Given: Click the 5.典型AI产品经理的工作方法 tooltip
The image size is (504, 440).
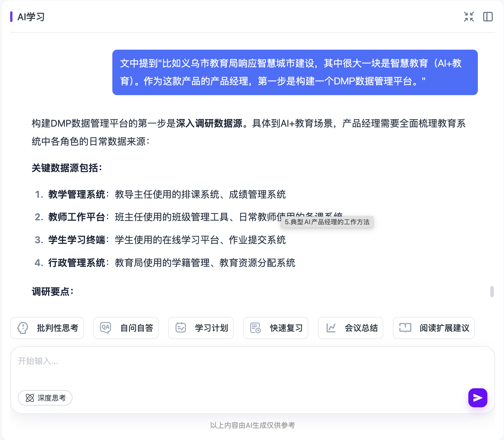Looking at the screenshot, I should [x=327, y=222].
